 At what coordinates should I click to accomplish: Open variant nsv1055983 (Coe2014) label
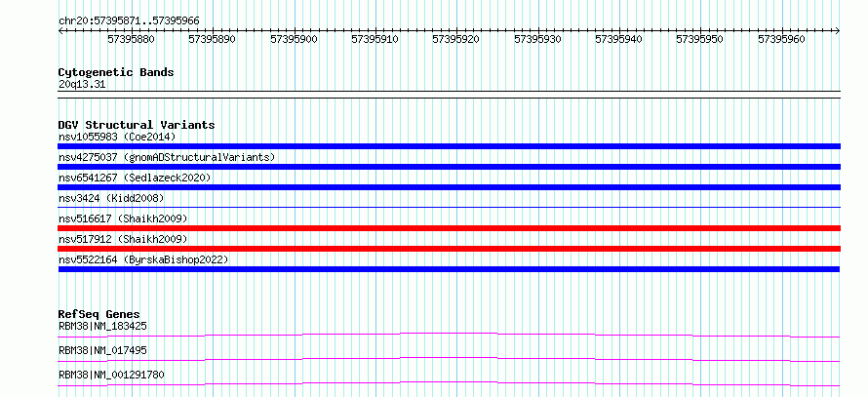tap(117, 137)
